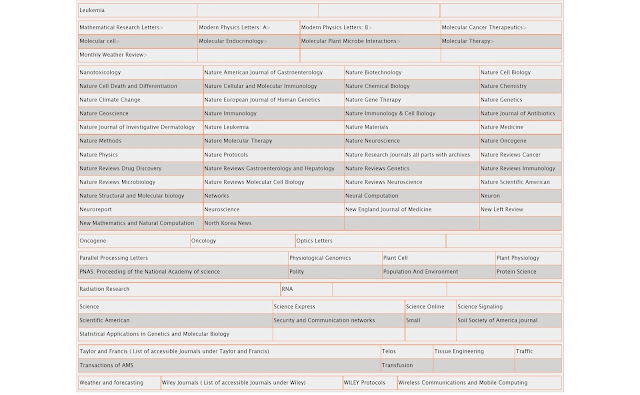Open Science Express

294,307
